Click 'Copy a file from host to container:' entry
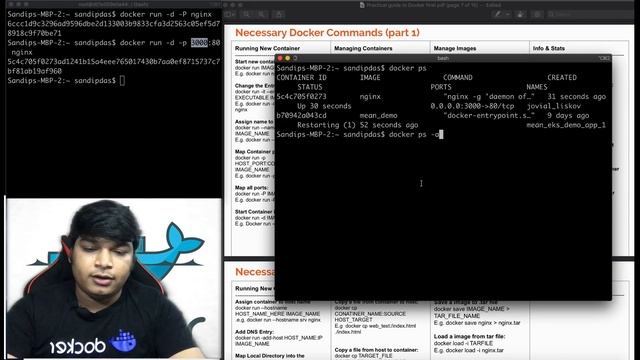 click(376, 350)
